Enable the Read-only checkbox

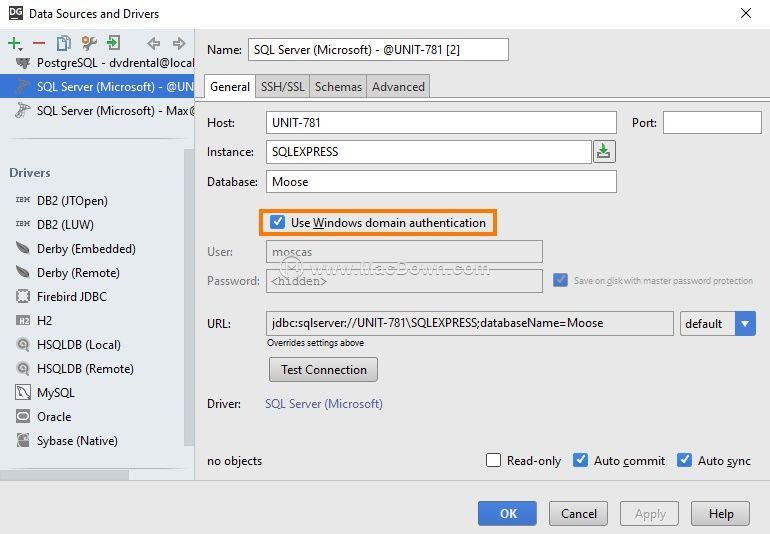pos(493,460)
